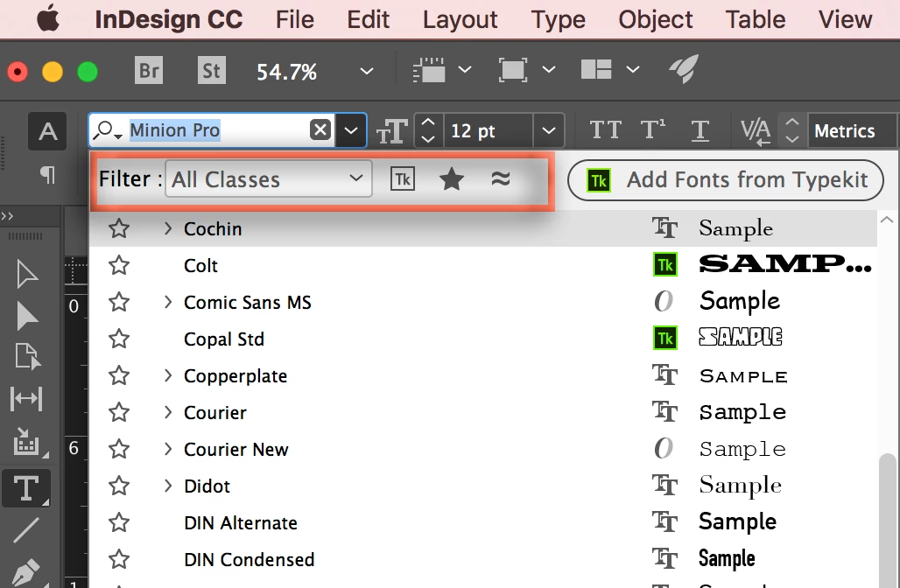Toggle the Typekit fonts filter
900x588 pixels.
tap(403, 179)
